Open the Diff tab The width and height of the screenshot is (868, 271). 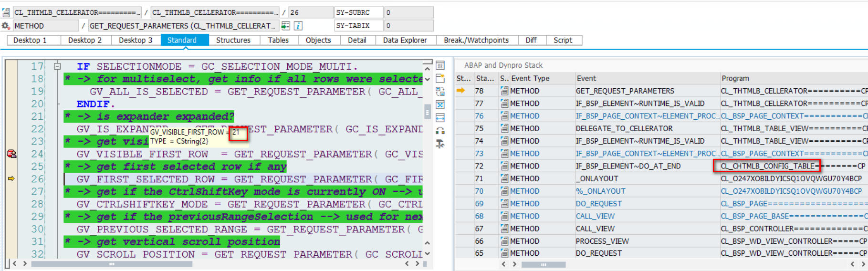tap(531, 40)
